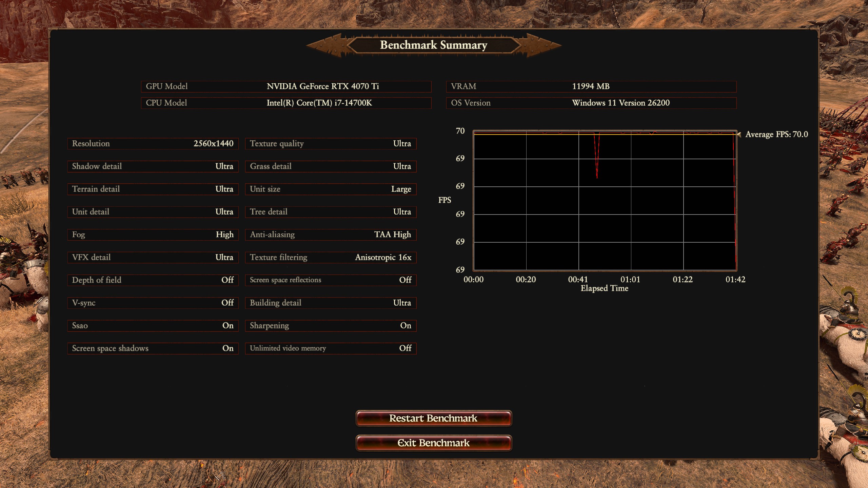868x488 pixels.
Task: Click the Average FPS arrow marker
Action: pos(739,135)
